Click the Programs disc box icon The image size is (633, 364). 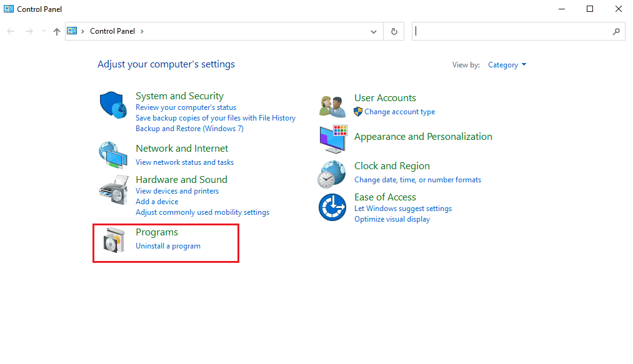pos(113,241)
